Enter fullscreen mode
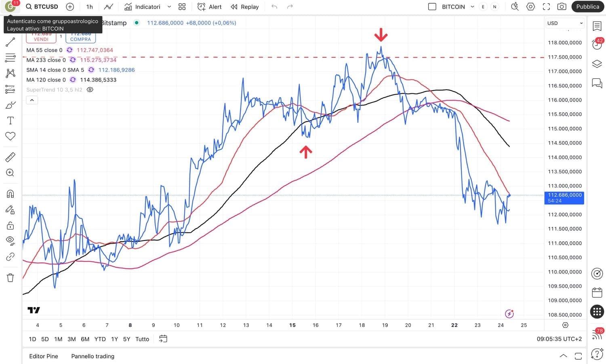This screenshot has width=606, height=364. point(546,6)
